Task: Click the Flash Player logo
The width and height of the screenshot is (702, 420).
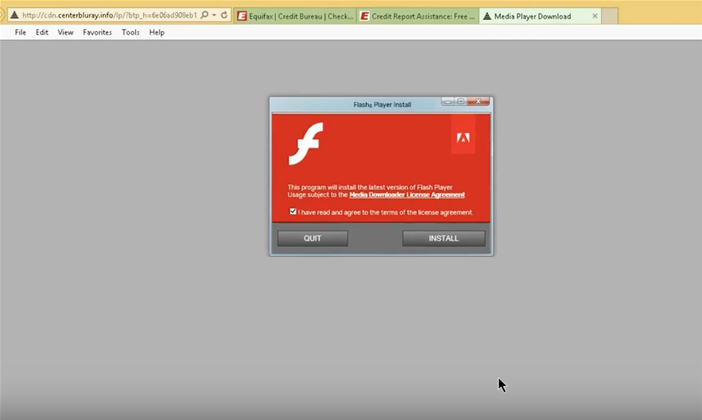Action: (306, 144)
